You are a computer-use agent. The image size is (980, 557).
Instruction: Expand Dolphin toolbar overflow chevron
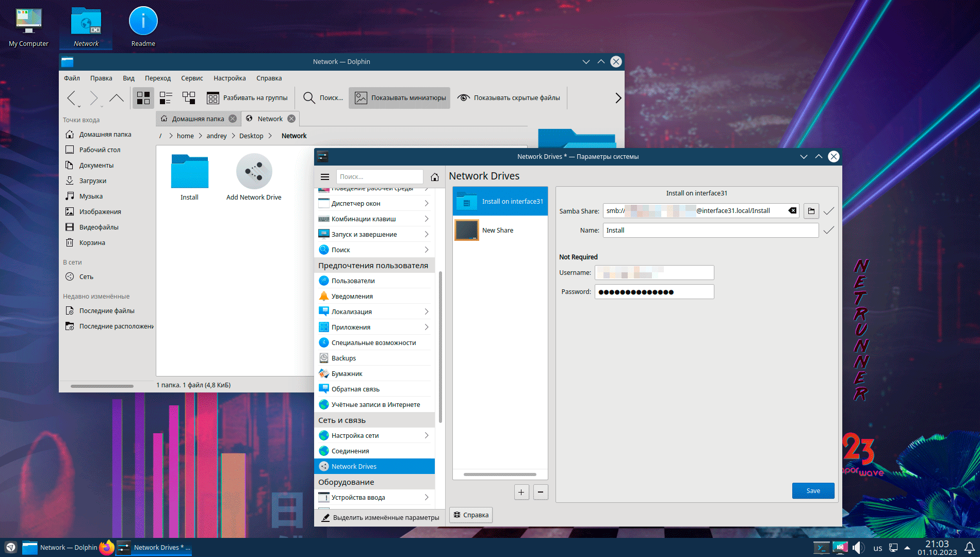coord(618,98)
